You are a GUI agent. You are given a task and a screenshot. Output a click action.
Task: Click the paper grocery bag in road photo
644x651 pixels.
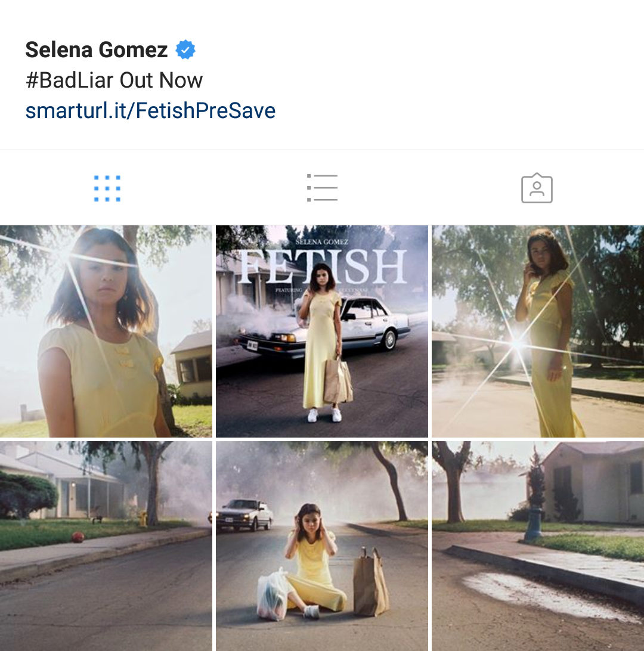tap(371, 581)
